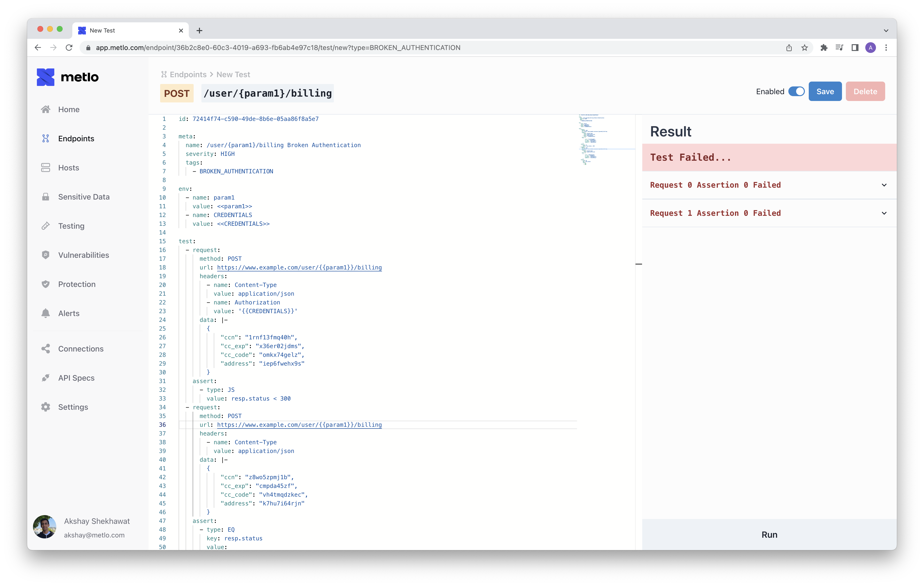Click the browser address bar URL

[278, 48]
